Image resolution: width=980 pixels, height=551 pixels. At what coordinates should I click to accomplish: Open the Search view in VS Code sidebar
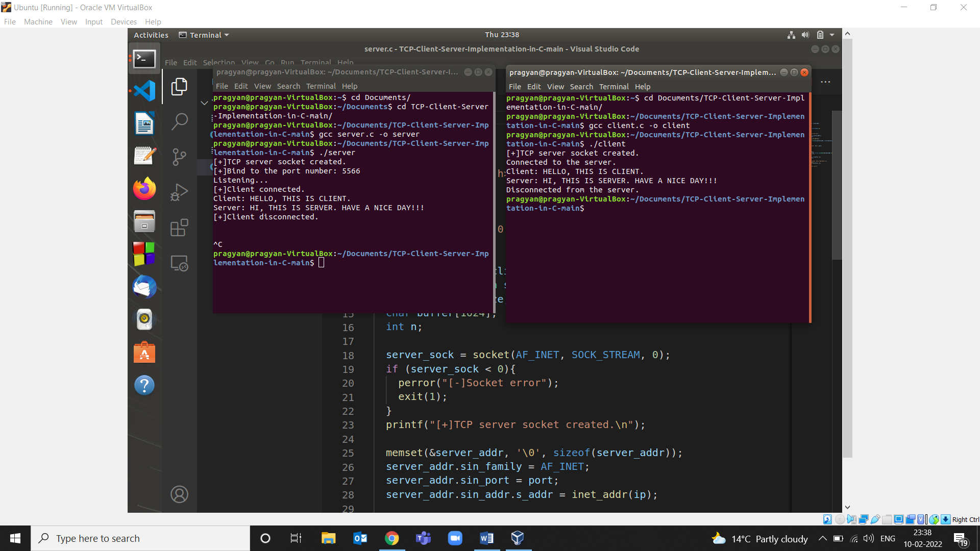(x=179, y=121)
